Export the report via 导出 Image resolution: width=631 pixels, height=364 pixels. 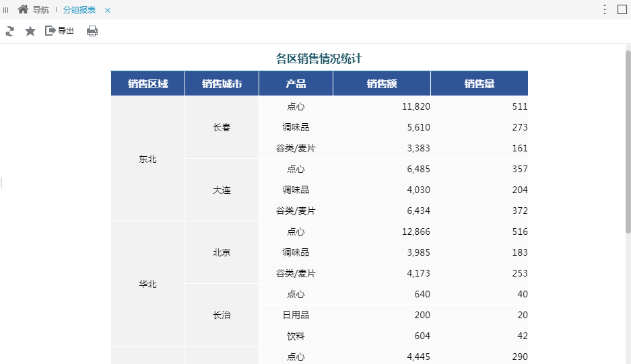tap(59, 30)
